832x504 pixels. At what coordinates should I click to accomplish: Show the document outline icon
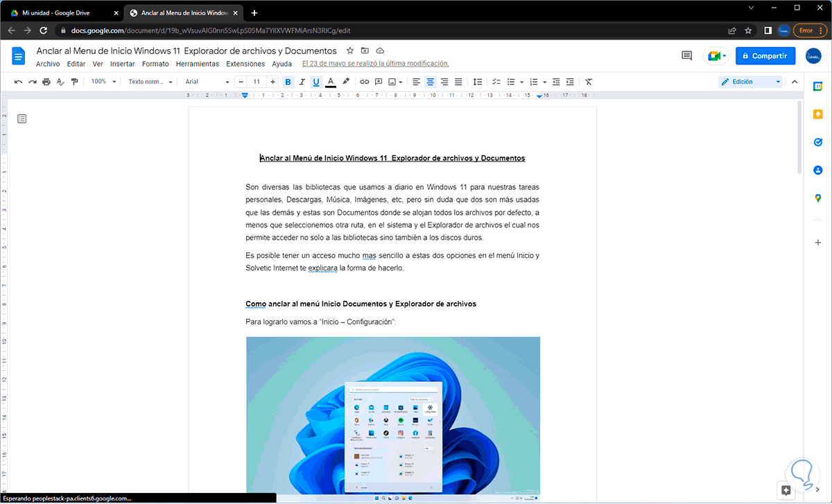[22, 119]
